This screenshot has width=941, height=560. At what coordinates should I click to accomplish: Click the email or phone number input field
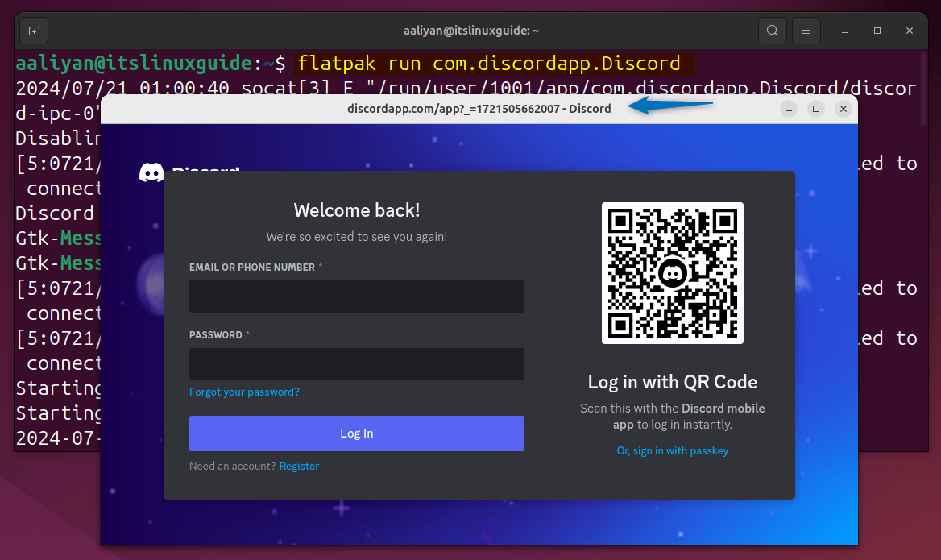(x=356, y=297)
